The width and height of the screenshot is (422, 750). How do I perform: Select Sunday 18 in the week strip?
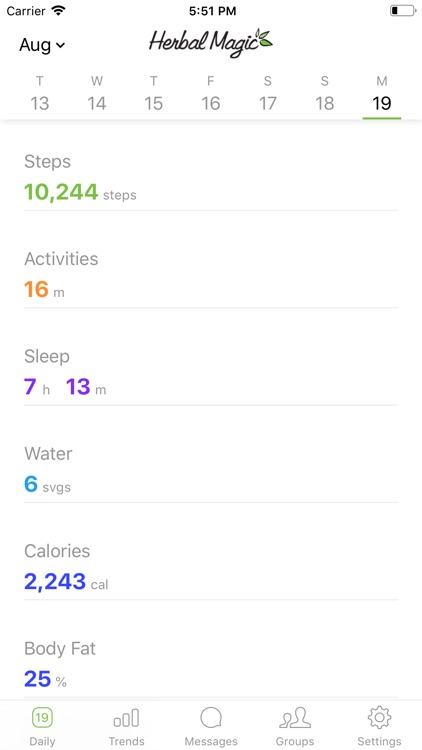(x=324, y=95)
